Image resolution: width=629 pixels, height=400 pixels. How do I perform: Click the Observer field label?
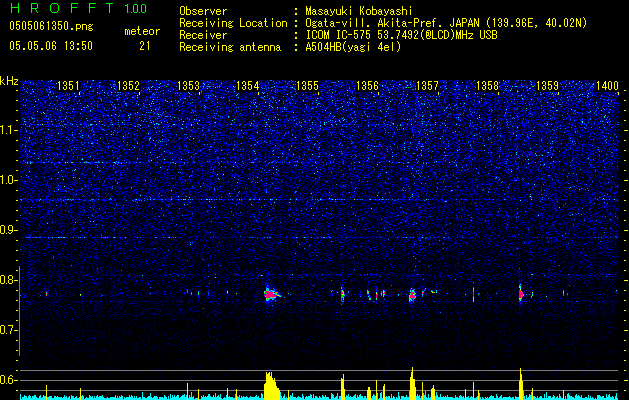click(203, 11)
